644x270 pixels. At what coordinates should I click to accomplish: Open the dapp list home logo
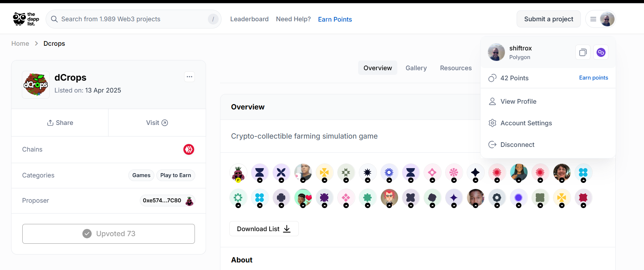click(x=26, y=19)
